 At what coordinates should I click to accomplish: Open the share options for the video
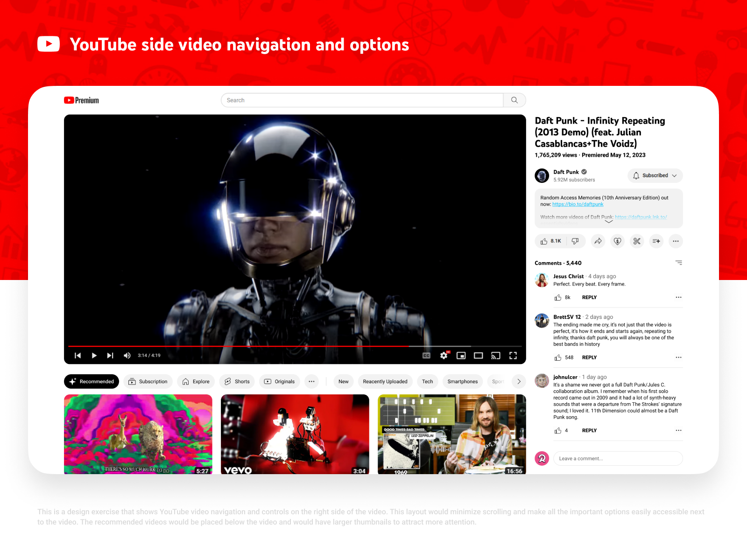coord(598,241)
